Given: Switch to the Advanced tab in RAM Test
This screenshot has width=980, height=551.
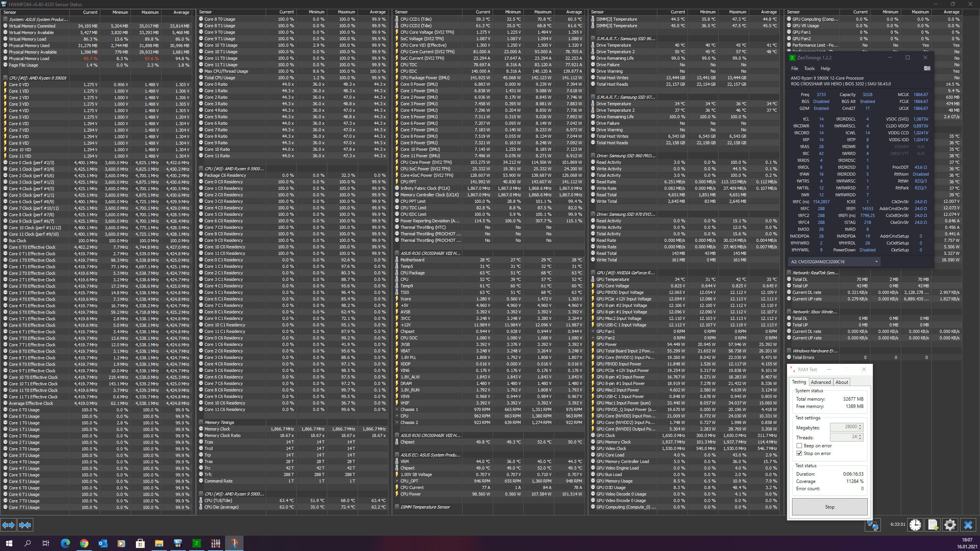Looking at the screenshot, I should [x=821, y=382].
